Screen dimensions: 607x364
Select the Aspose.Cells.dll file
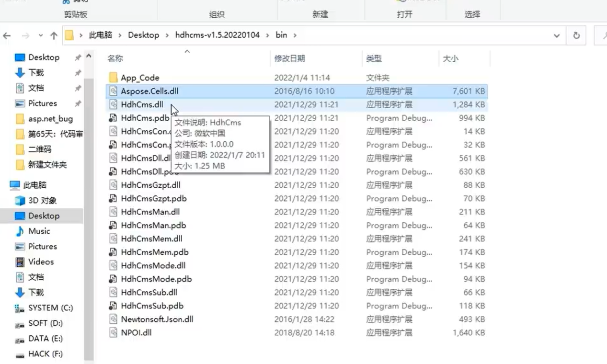pos(149,91)
